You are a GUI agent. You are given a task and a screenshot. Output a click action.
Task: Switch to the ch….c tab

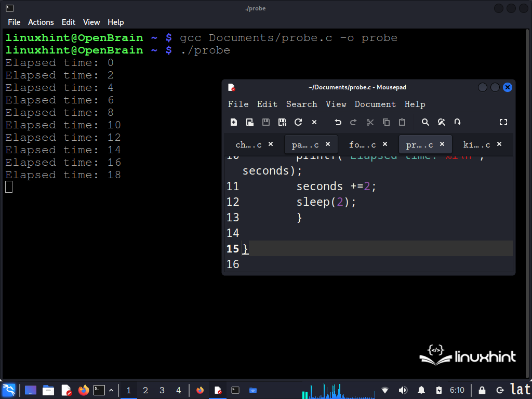tap(248, 145)
